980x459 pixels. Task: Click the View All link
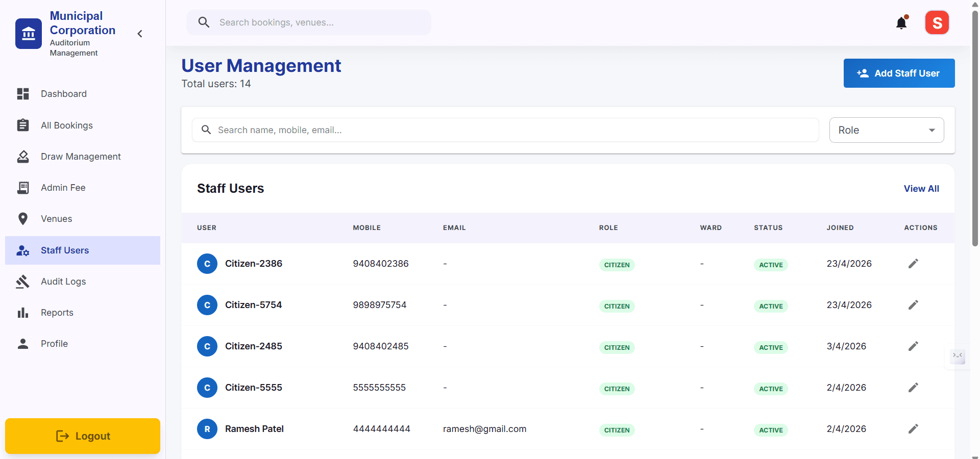pos(921,189)
